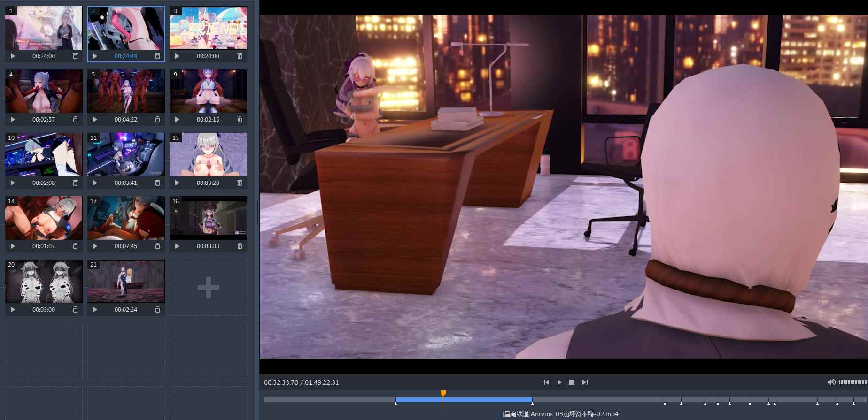The height and width of the screenshot is (420, 868).
Task: Click the file name ending in -02.mp4
Action: [560, 414]
